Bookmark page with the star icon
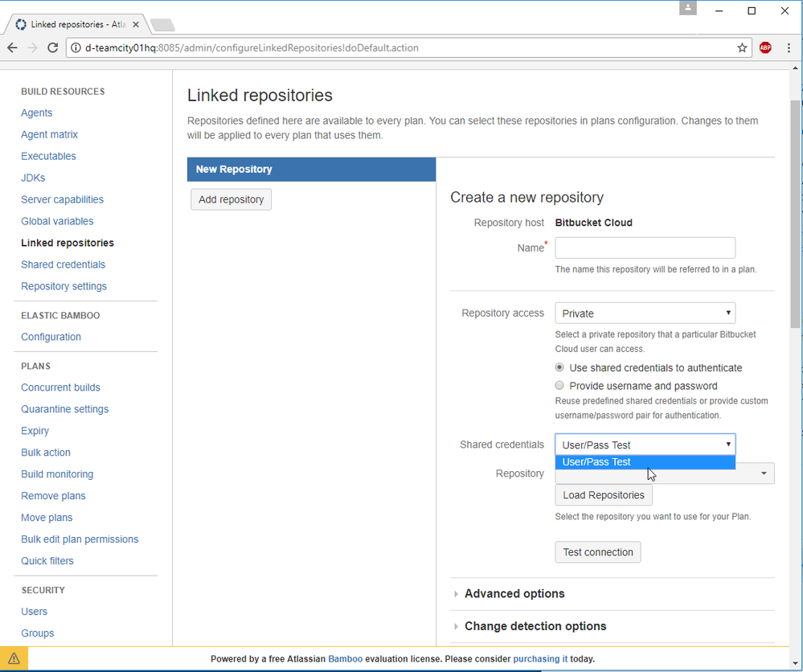The width and height of the screenshot is (803, 672). (x=742, y=47)
